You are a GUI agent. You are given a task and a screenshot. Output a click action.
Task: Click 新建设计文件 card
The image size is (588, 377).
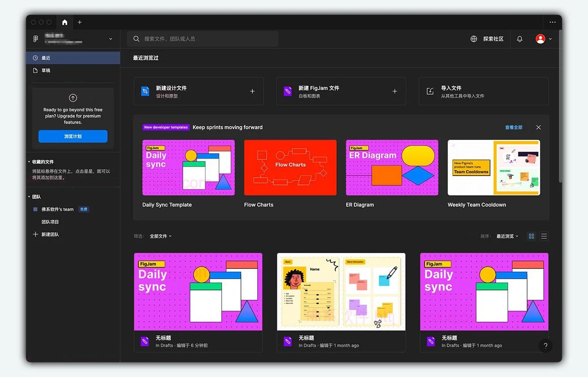click(199, 91)
